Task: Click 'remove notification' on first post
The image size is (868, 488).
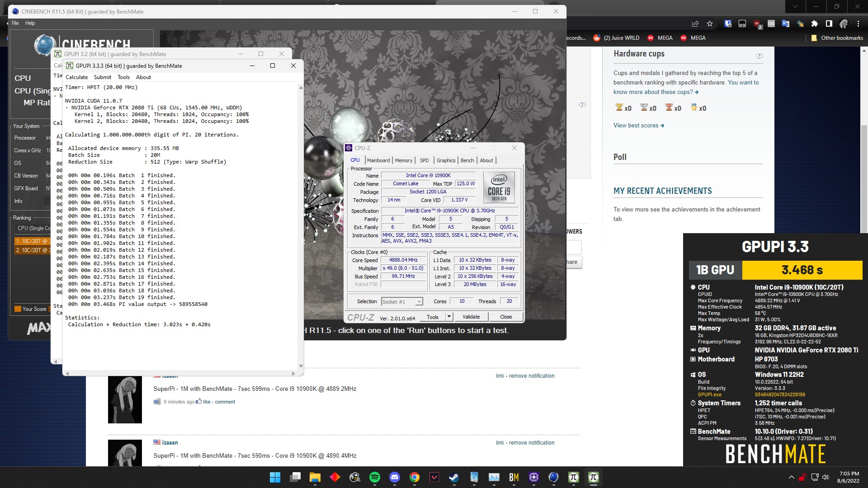Action: point(532,376)
